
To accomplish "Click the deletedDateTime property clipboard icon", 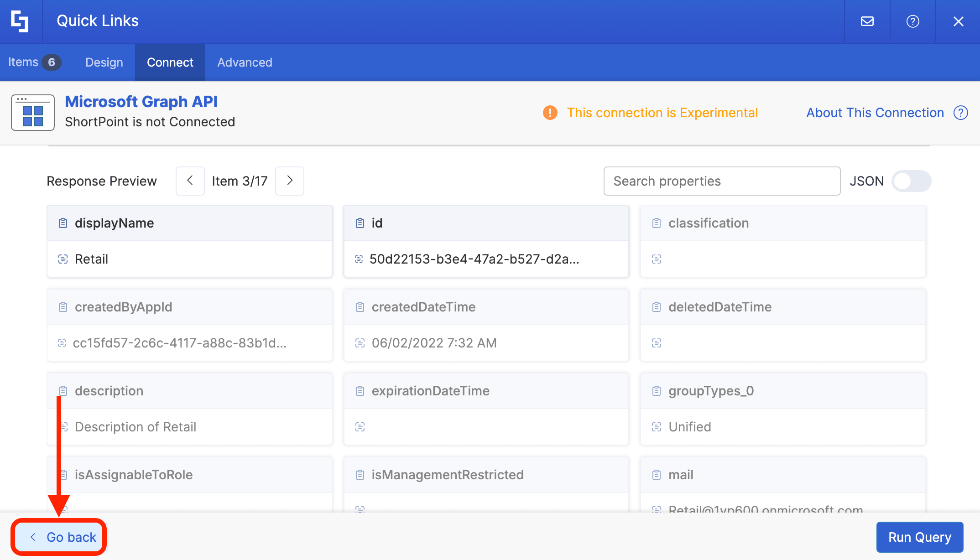I will click(657, 307).
